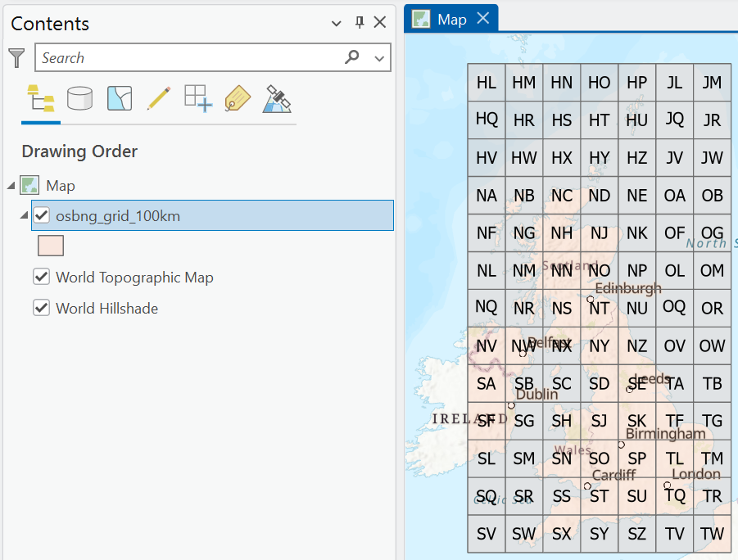The image size is (738, 560).
Task: Choose the List By Editing pencil icon
Action: point(159,98)
